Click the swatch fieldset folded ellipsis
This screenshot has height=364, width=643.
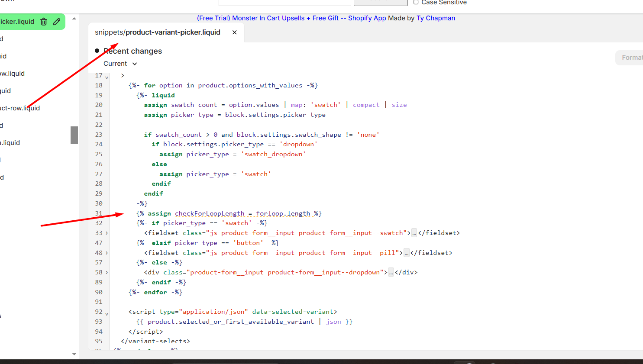(x=414, y=233)
